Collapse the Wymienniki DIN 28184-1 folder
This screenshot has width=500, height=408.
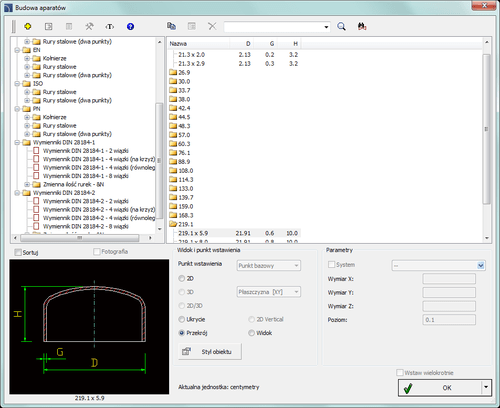pos(17,142)
